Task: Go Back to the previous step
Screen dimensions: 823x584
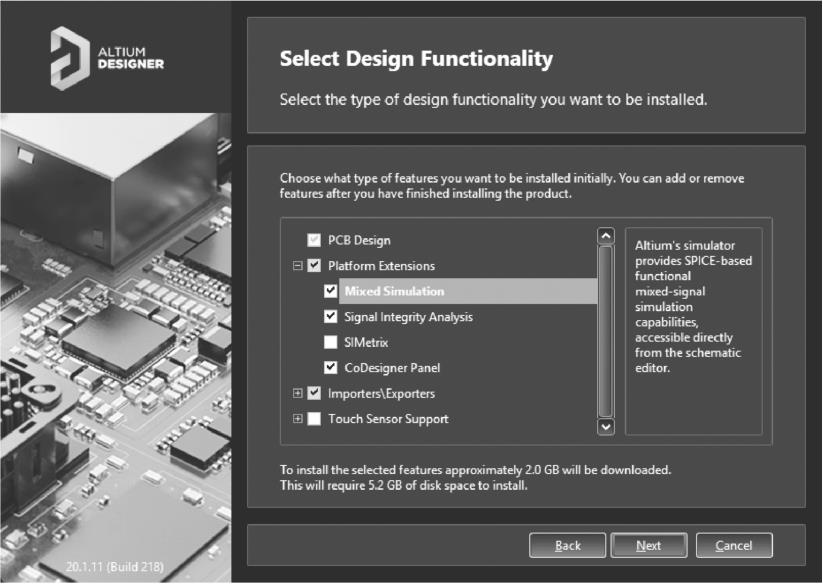Action: click(x=568, y=546)
